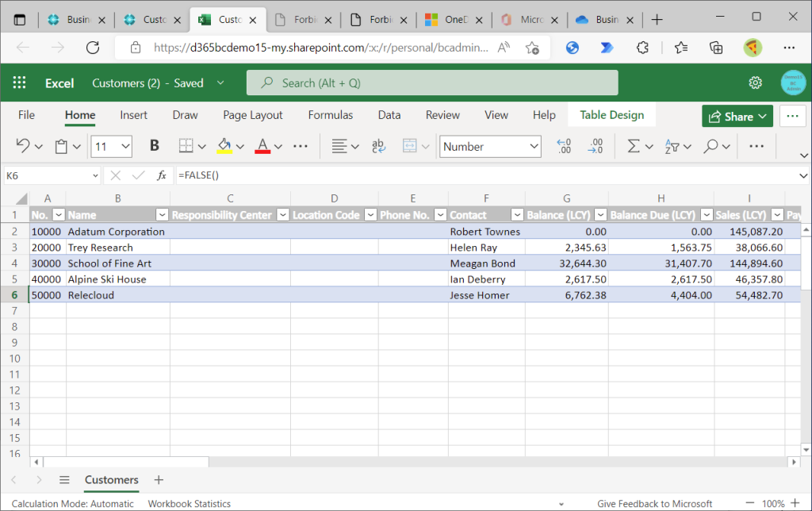
Task: Zoom in with the plus button
Action: tap(795, 503)
